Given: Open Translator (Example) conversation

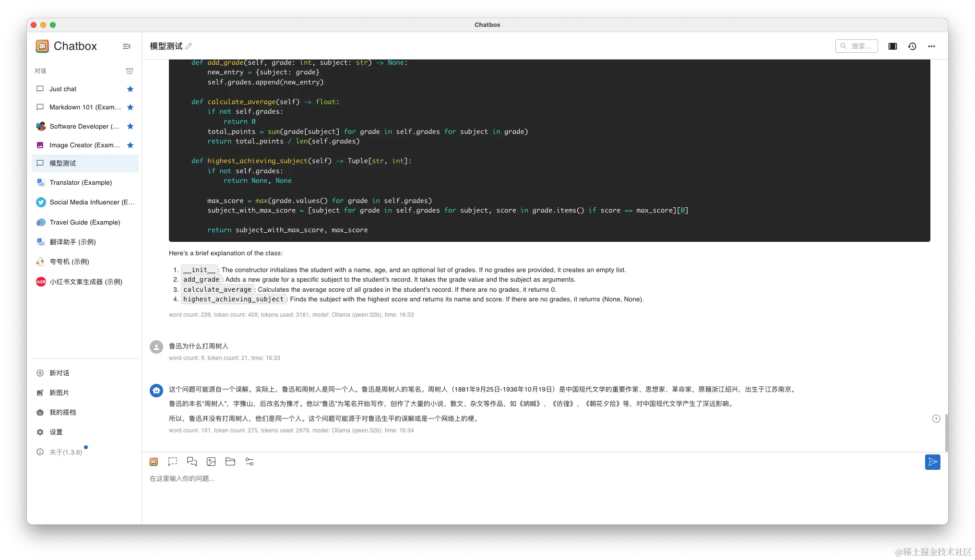Looking at the screenshot, I should [x=81, y=182].
